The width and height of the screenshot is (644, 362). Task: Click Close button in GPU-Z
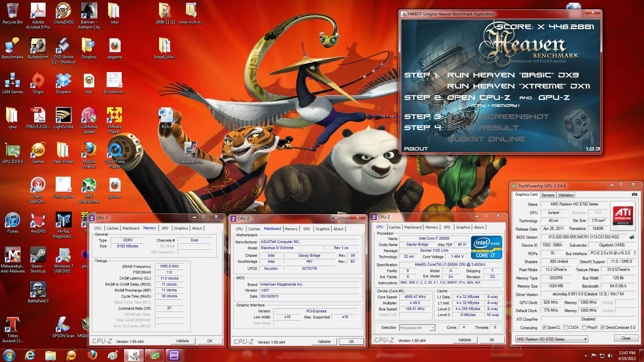tap(626, 338)
